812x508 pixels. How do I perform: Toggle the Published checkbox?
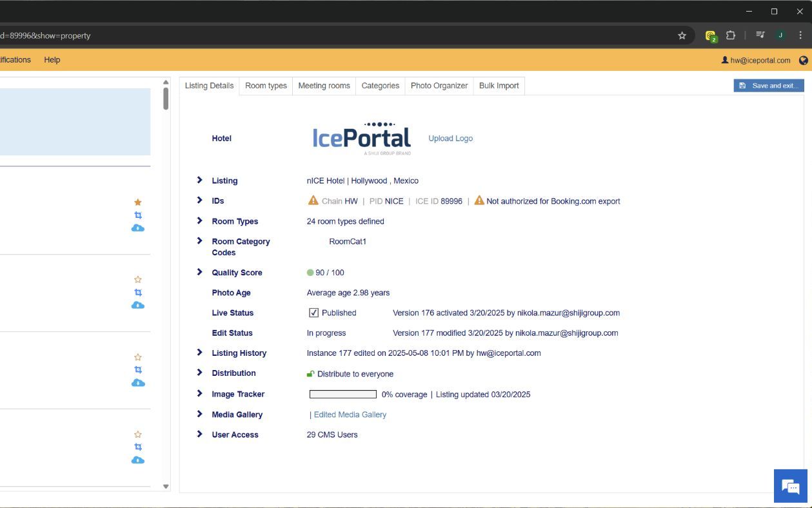tap(313, 313)
